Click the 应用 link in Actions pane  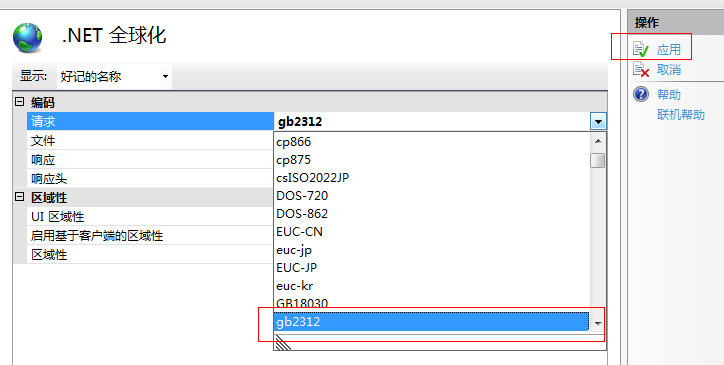669,49
